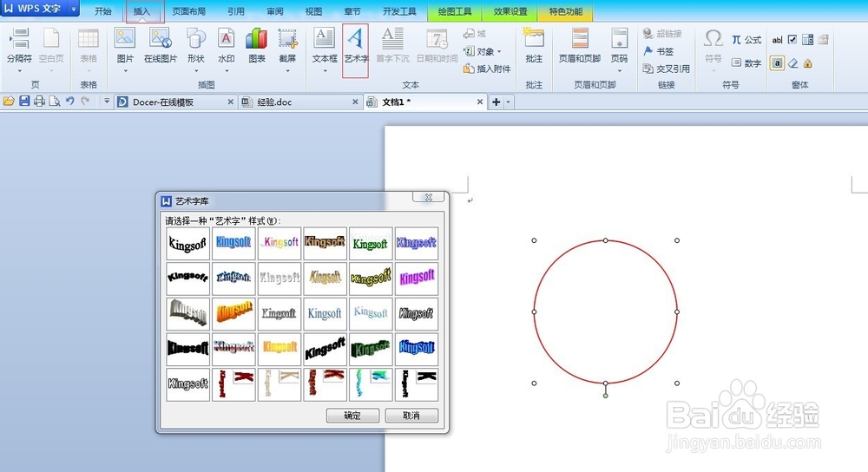Click the 截屏 screenshot tool
The height and width of the screenshot is (472, 868).
tap(287, 39)
